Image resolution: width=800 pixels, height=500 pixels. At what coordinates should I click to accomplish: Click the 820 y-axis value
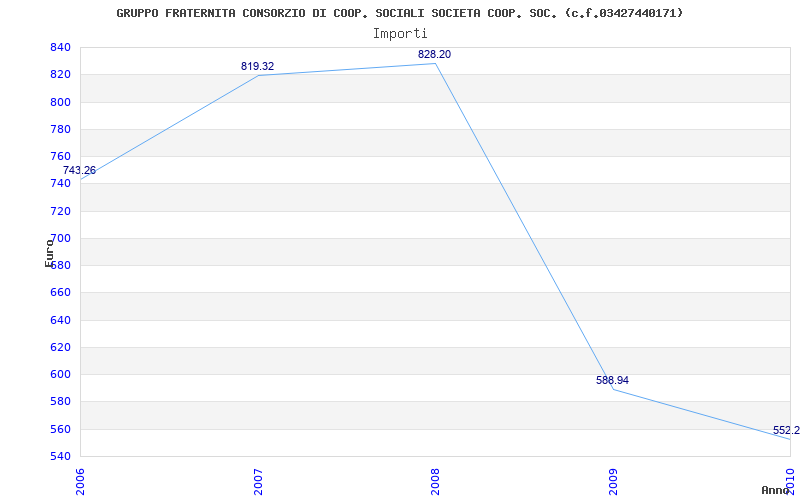(x=60, y=74)
